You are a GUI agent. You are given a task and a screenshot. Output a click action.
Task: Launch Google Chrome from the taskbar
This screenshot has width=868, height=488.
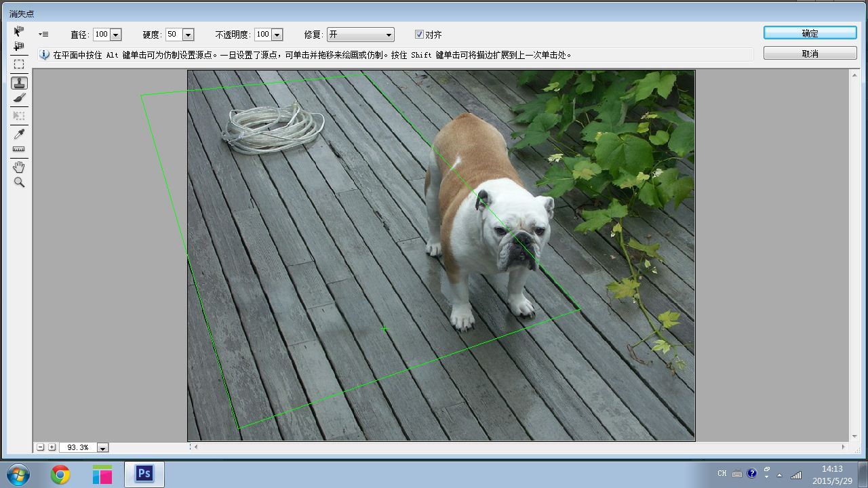click(x=60, y=474)
